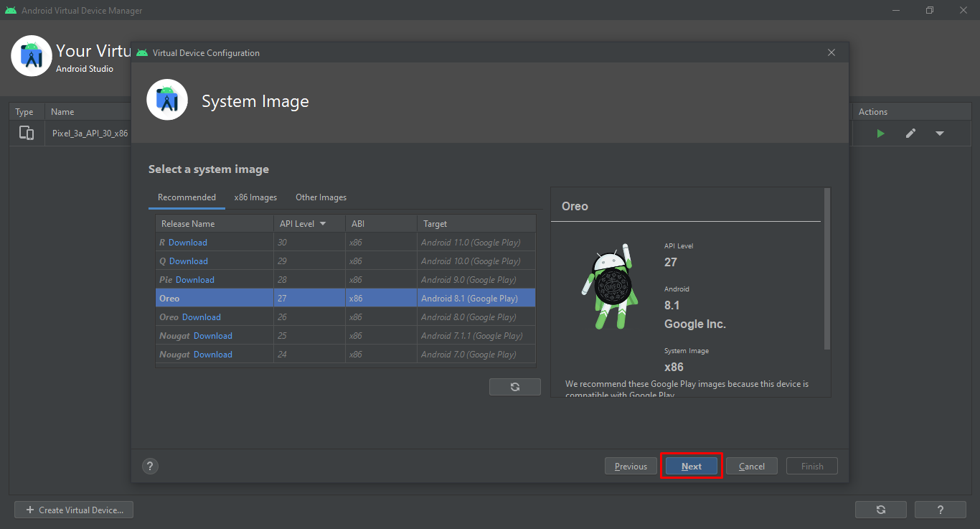The image size is (980, 529).
Task: Click API level 29 cell
Action: click(309, 261)
